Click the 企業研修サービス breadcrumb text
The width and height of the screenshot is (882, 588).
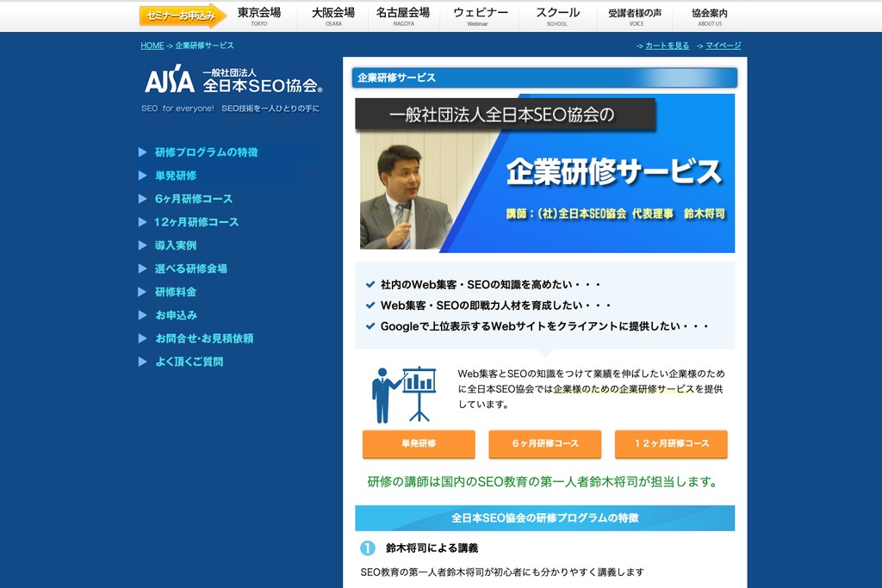coord(204,46)
